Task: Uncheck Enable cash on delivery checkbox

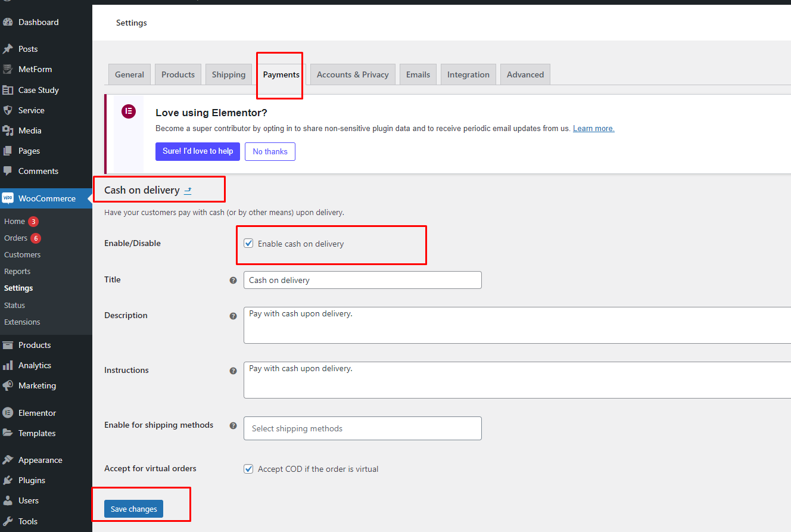Action: (x=249, y=244)
